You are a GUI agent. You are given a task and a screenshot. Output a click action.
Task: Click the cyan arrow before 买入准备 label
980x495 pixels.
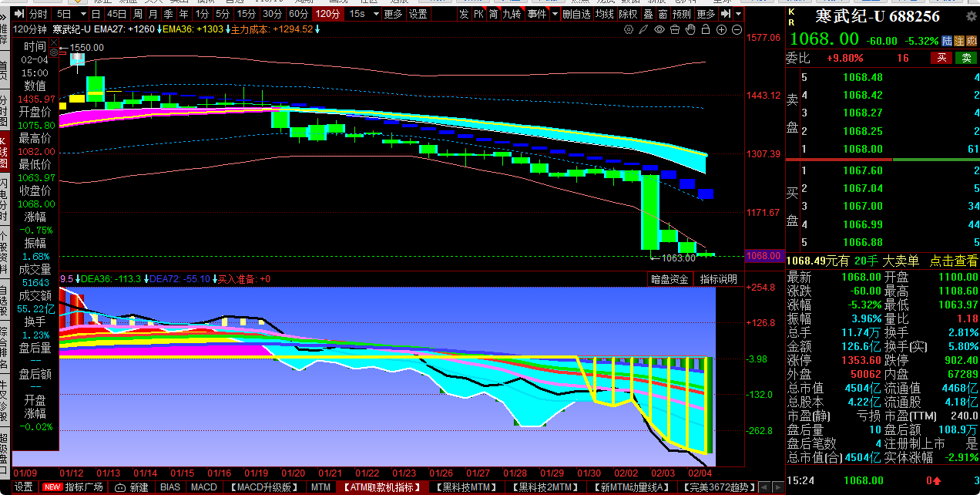coord(215,279)
